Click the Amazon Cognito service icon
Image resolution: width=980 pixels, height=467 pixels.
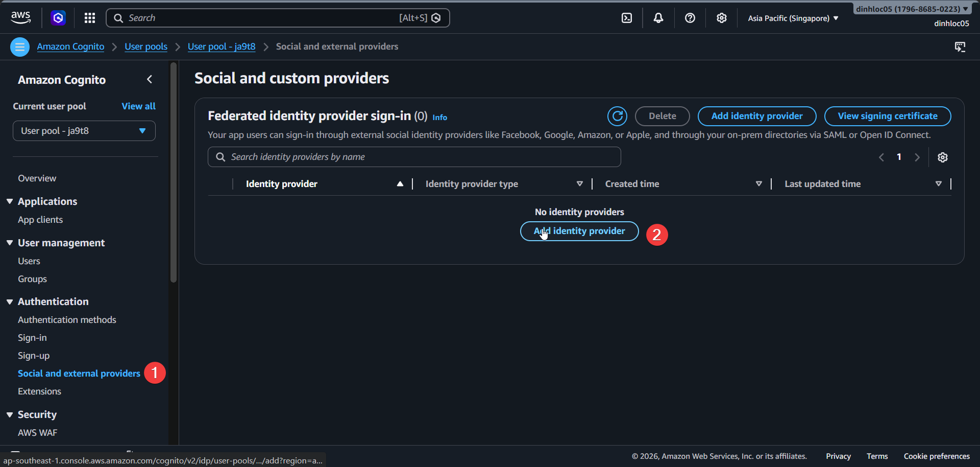coord(58,18)
